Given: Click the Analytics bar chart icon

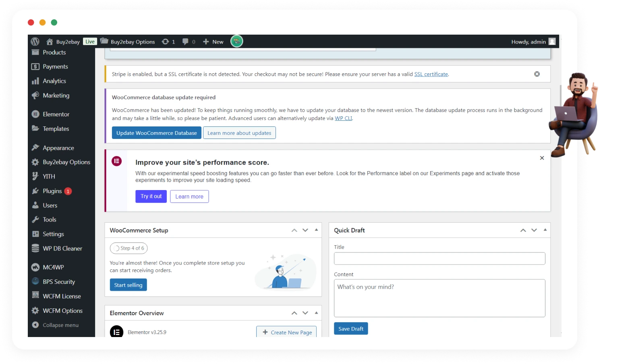Looking at the screenshot, I should click(x=35, y=81).
